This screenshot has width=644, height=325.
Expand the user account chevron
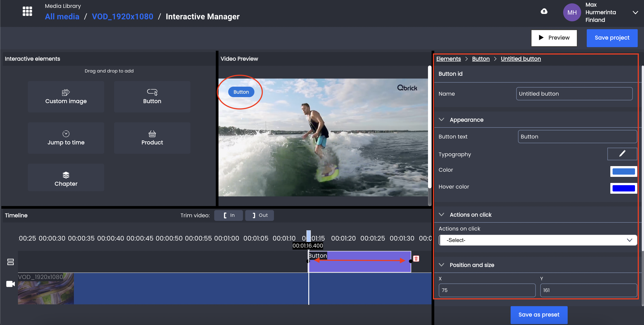coord(635,13)
